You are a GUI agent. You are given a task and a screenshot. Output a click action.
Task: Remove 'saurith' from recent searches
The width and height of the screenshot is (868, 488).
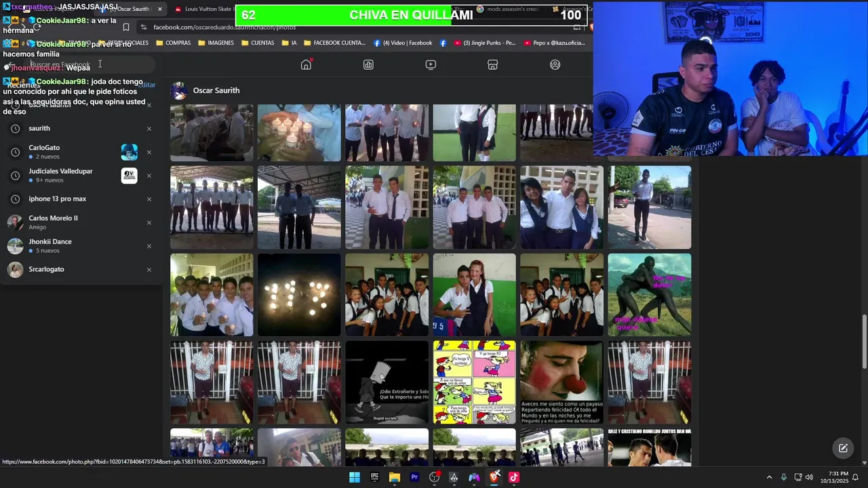pyautogui.click(x=149, y=129)
